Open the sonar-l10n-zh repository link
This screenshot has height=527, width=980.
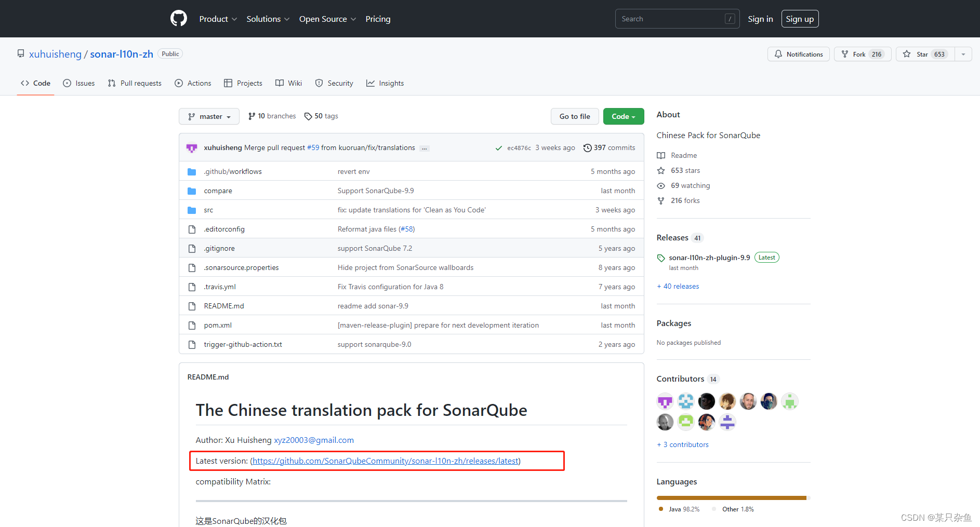122,54
